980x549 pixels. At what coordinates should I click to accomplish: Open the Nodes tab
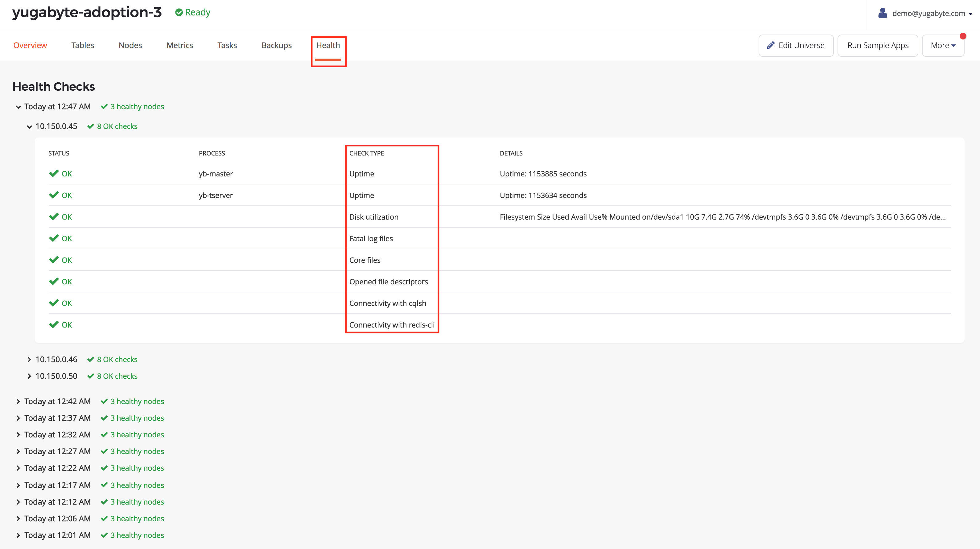[x=130, y=45]
